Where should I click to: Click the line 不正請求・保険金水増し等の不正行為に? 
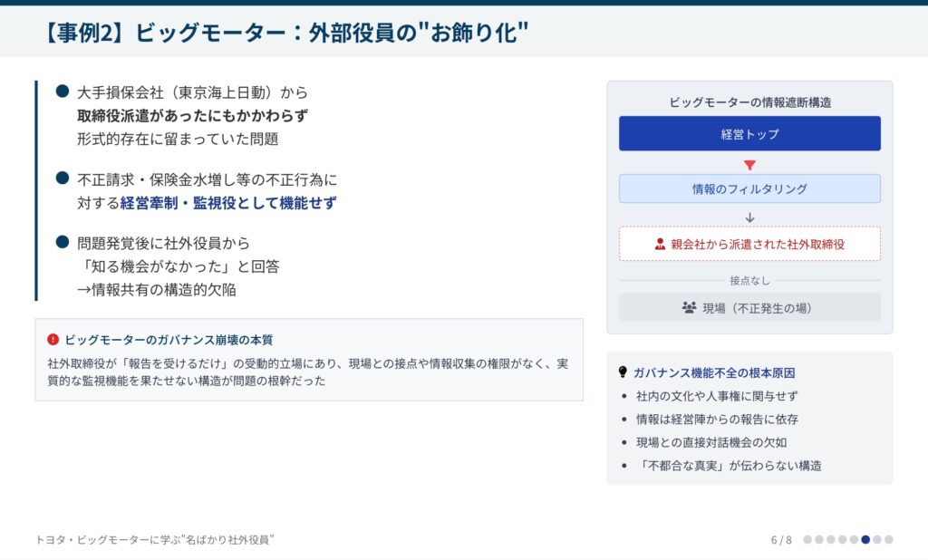tap(208, 179)
